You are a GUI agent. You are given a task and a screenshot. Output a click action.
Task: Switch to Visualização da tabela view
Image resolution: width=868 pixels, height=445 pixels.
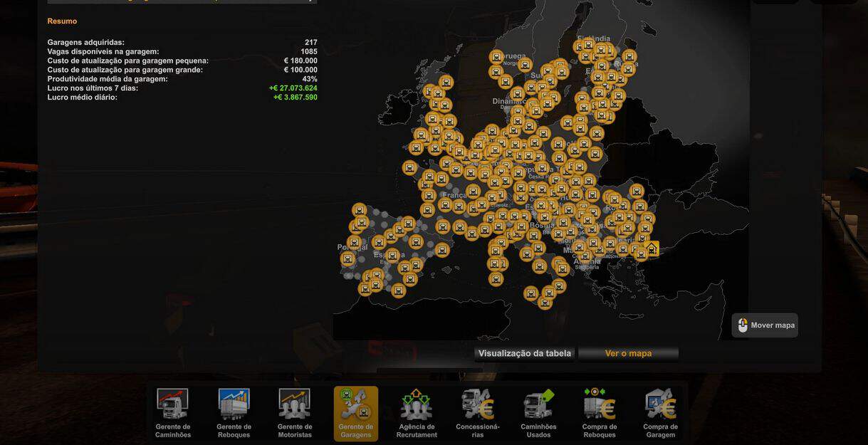(525, 353)
